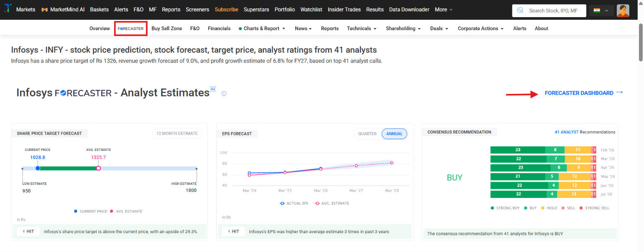The image size is (644, 252).
Task: Open top bar Reports menu
Action: 171,9
